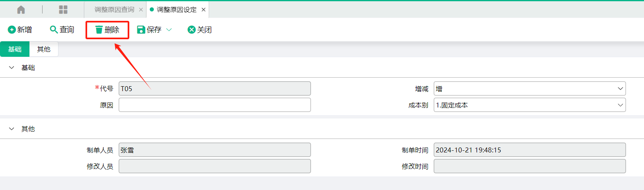Open the home icon tab

point(21,10)
